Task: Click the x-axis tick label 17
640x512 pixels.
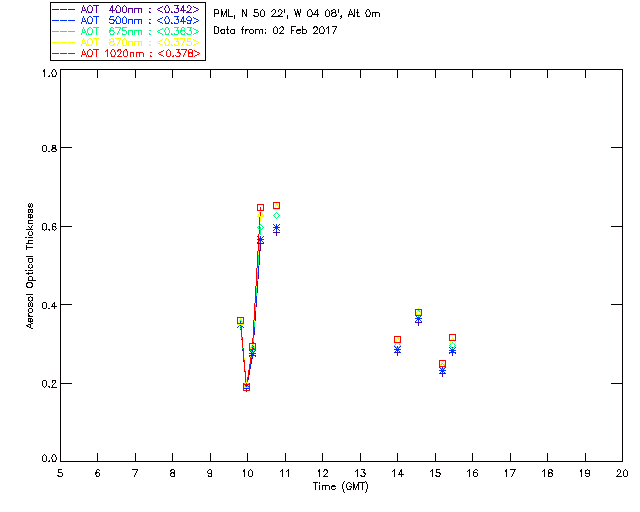Action: point(510,473)
